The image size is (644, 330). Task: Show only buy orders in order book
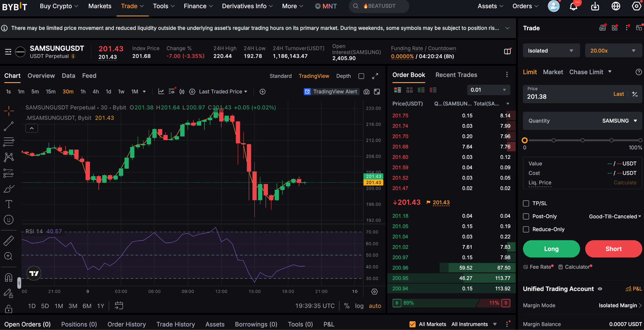pyautogui.click(x=421, y=90)
